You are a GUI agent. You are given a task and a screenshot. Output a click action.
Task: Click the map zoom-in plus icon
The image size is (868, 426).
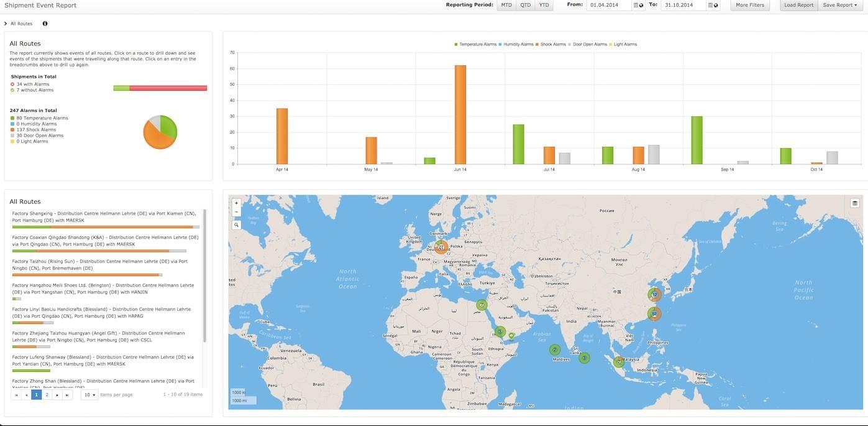[x=236, y=202]
